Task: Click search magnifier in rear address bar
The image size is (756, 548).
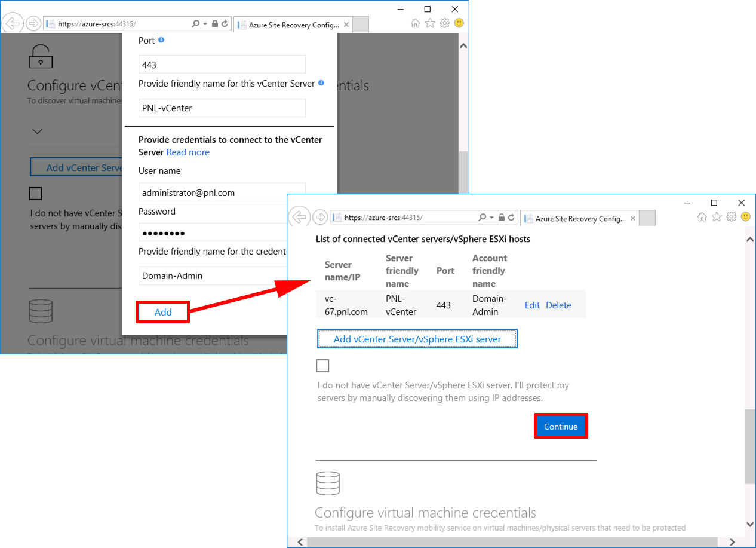Action: (x=196, y=24)
